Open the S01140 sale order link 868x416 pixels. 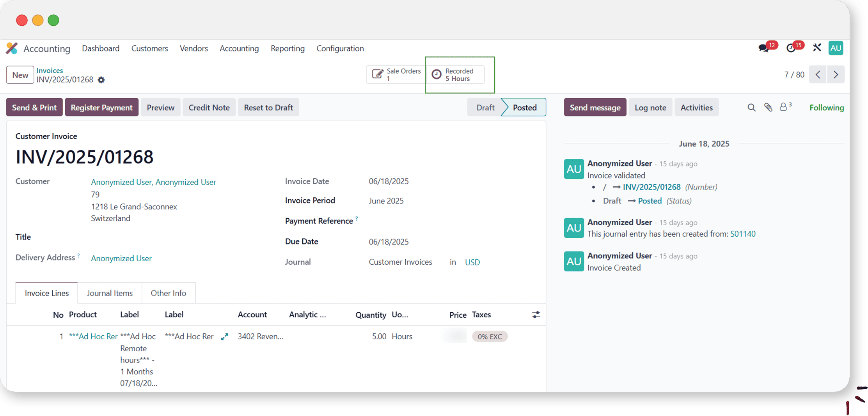click(742, 234)
